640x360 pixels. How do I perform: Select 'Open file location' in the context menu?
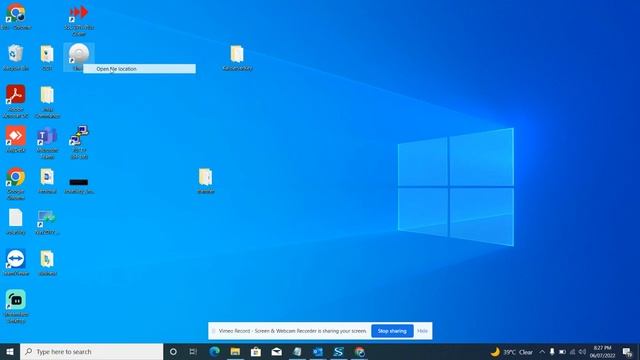point(140,69)
